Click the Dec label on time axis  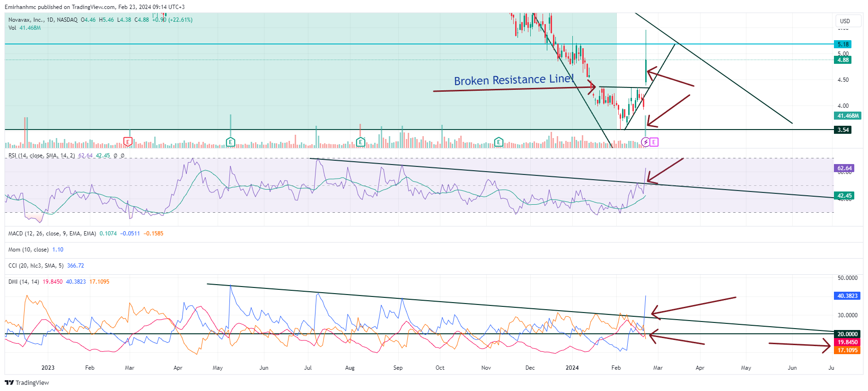coord(530,367)
